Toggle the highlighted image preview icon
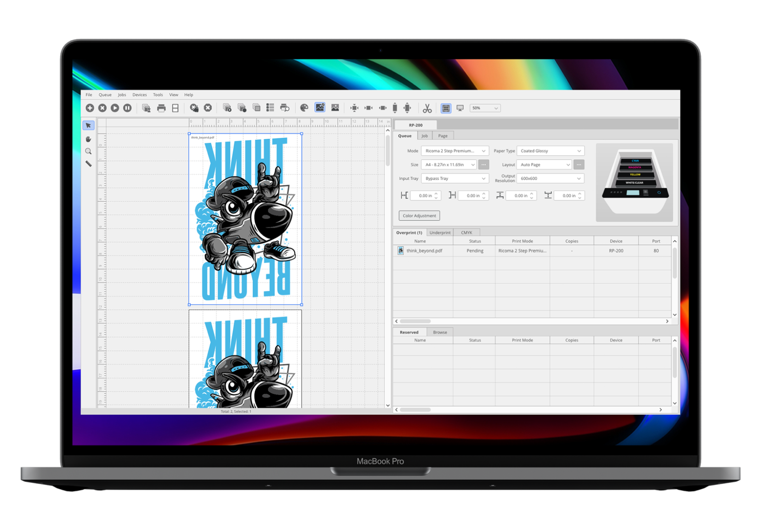Viewport: 761px width, 532px height. pos(320,108)
